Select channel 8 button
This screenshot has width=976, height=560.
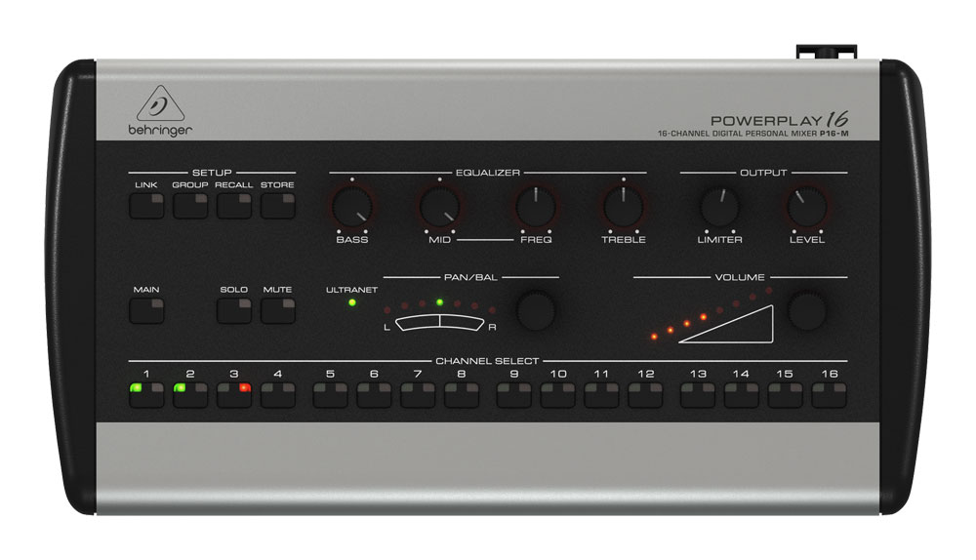coord(462,395)
